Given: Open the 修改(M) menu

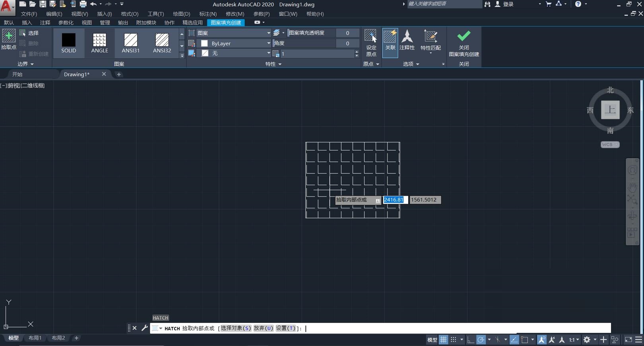Looking at the screenshot, I should point(235,14).
